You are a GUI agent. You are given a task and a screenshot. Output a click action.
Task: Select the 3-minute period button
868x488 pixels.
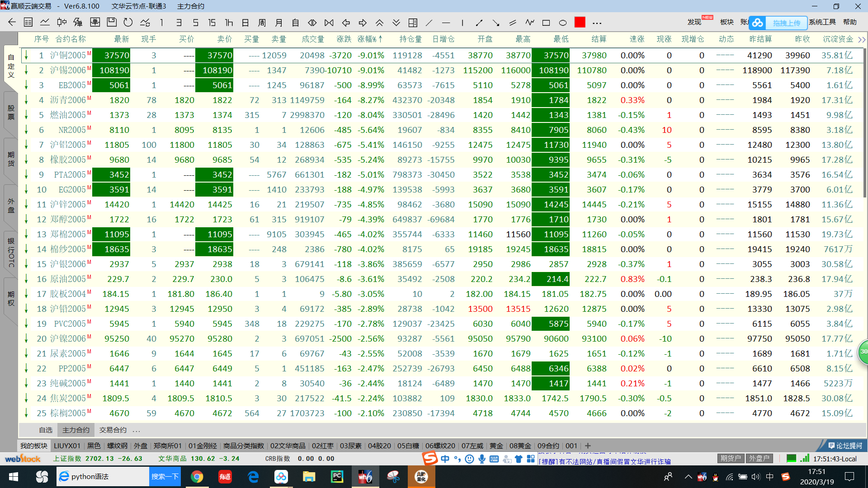[179, 22]
